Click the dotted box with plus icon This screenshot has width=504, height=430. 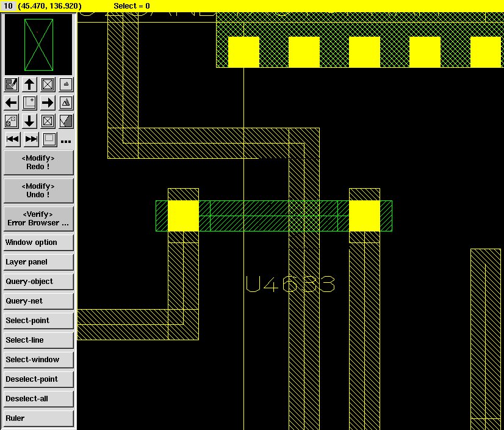[29, 103]
